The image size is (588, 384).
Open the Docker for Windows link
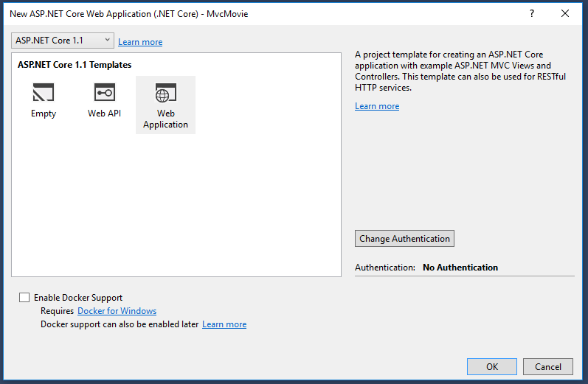(x=117, y=311)
